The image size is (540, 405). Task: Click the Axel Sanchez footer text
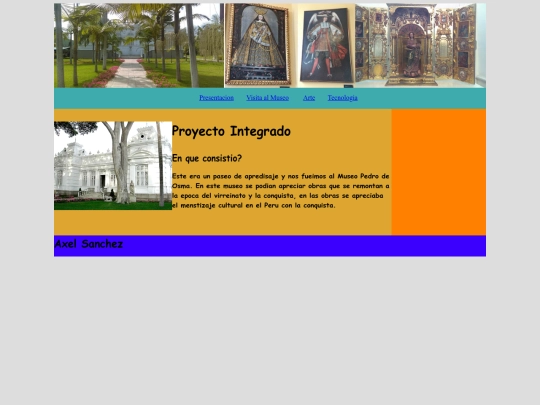[89, 244]
